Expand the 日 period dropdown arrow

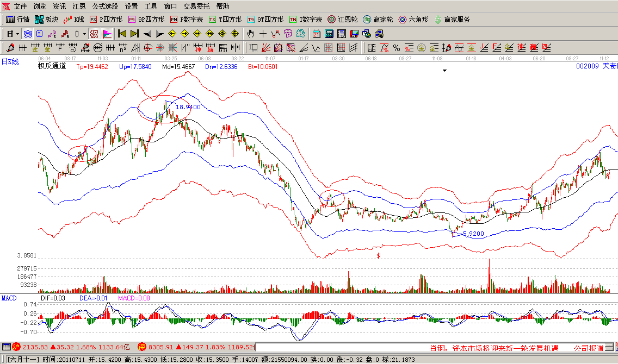pyautogui.click(x=17, y=34)
